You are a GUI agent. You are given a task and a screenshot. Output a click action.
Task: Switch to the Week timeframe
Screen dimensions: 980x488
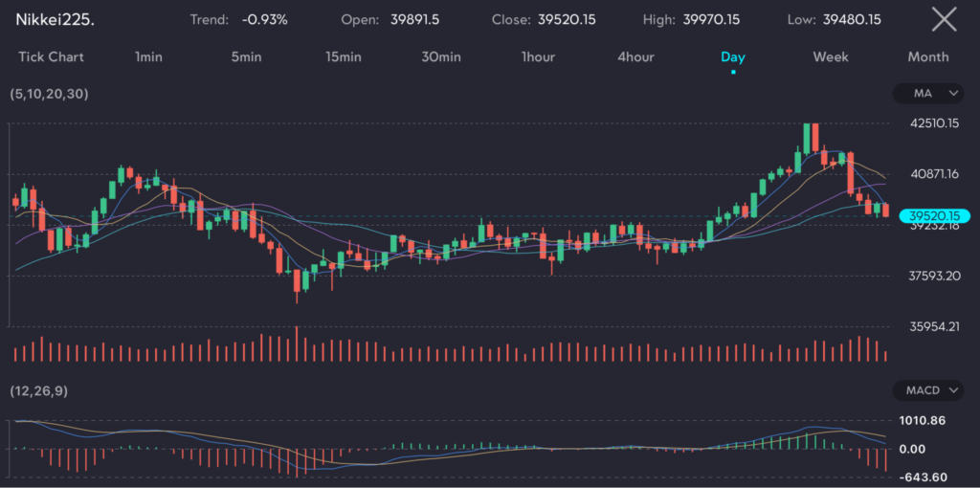831,57
